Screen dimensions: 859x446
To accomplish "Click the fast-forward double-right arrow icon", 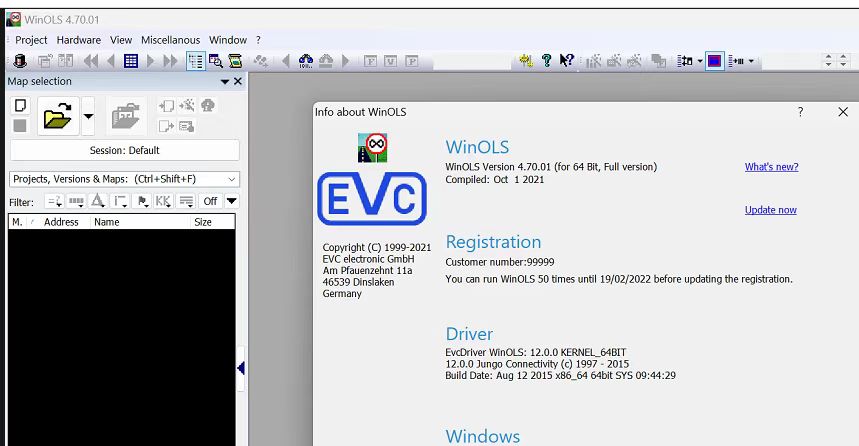I will 170,61.
